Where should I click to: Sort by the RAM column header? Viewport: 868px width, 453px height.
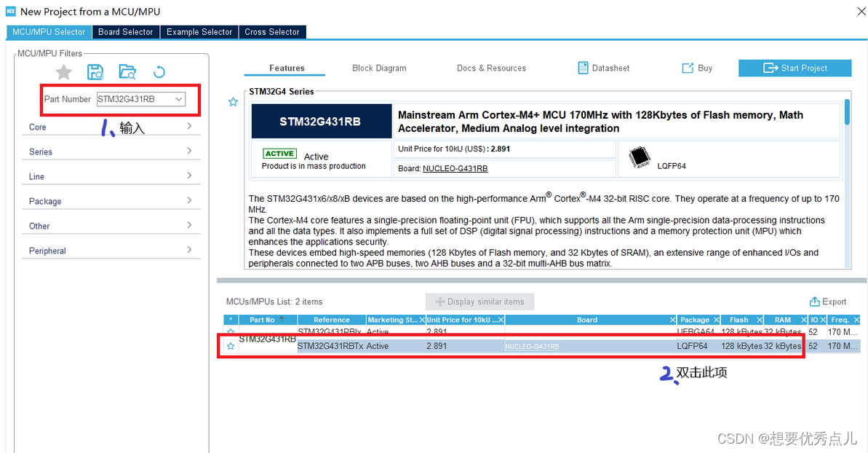782,320
